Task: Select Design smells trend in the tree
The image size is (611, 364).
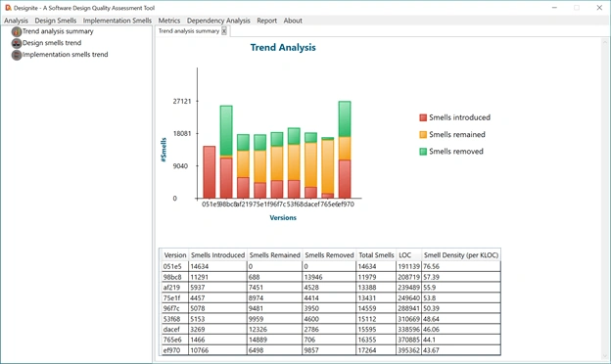Action: point(52,43)
